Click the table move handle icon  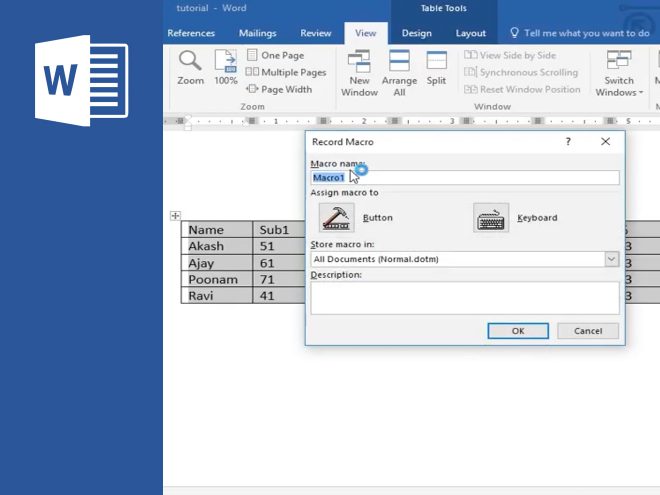pyautogui.click(x=176, y=215)
